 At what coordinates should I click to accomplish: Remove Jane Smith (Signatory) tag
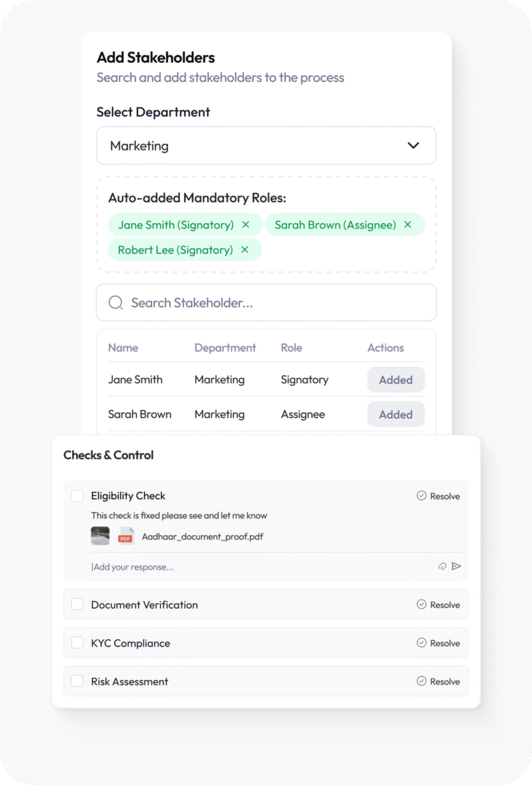pos(245,225)
